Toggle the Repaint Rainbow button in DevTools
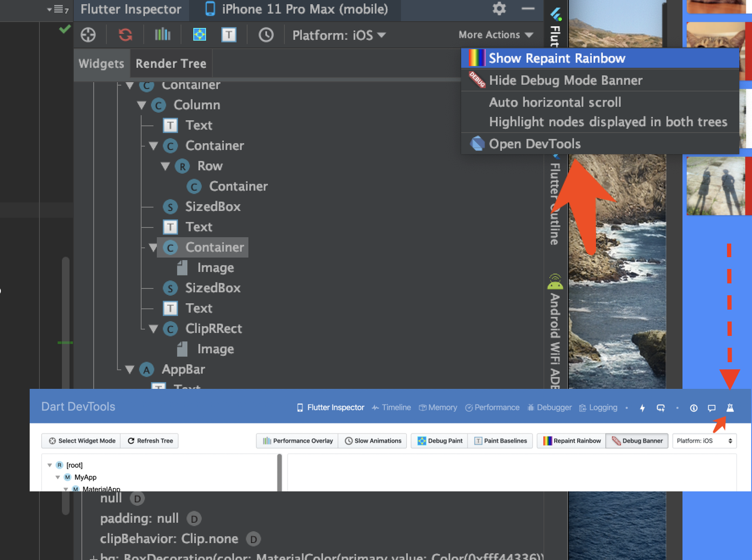The height and width of the screenshot is (560, 752). (572, 441)
